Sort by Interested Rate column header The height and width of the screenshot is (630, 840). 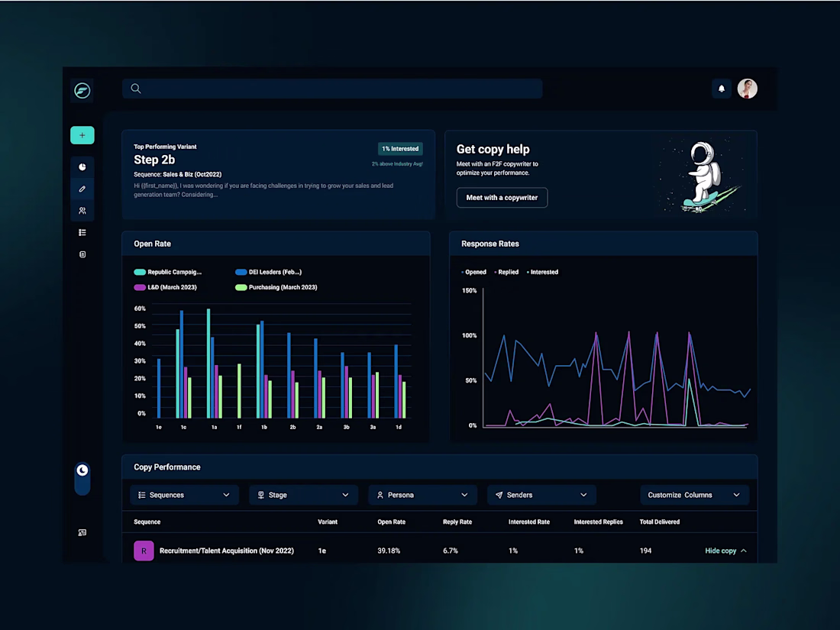529,522
